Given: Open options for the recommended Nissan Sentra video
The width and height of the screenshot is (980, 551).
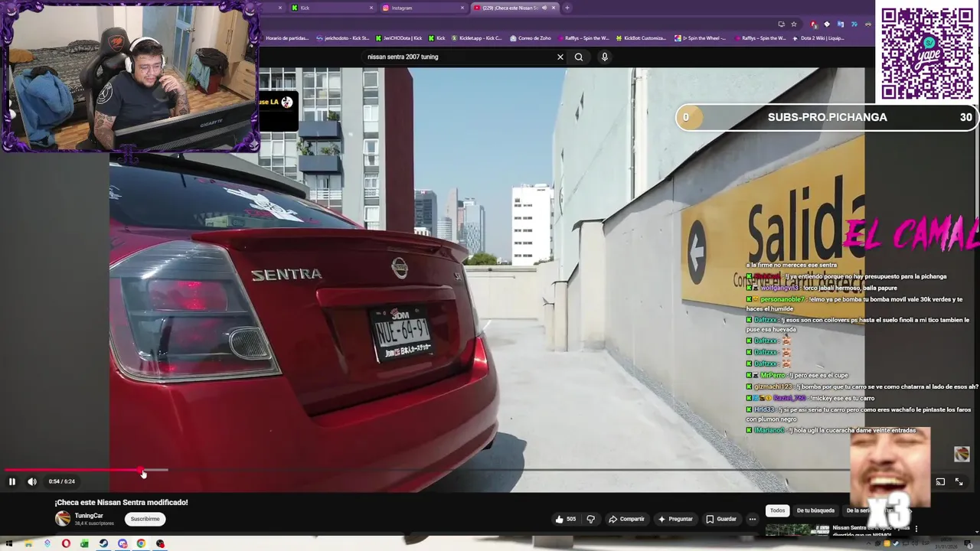Looking at the screenshot, I should (x=916, y=529).
